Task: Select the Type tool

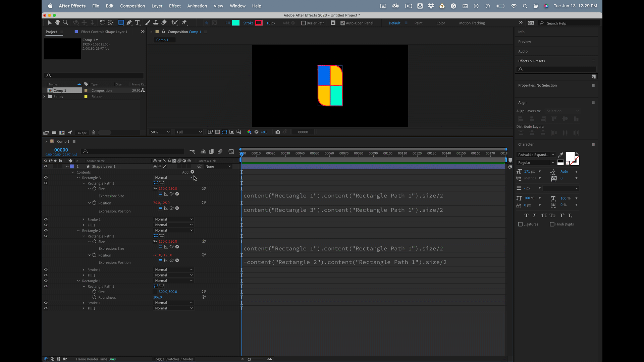Action: pyautogui.click(x=138, y=22)
